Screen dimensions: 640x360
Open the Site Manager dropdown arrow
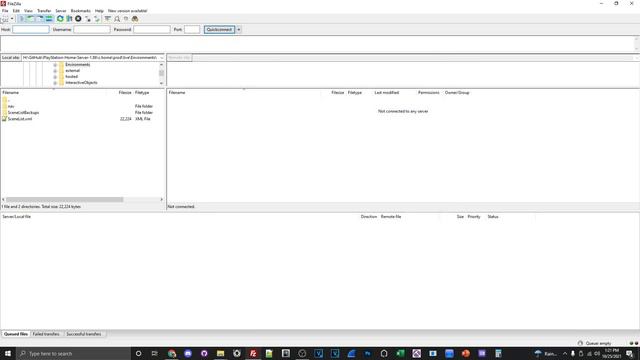(x=12, y=19)
